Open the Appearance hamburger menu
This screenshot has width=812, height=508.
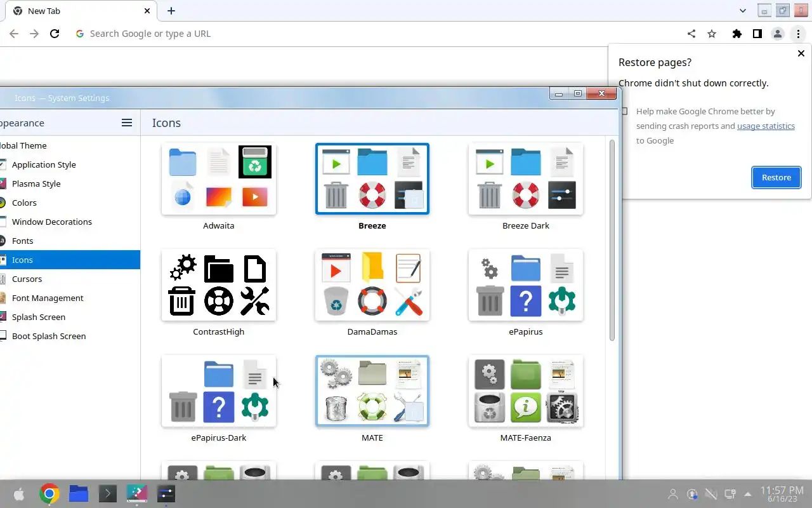(127, 123)
